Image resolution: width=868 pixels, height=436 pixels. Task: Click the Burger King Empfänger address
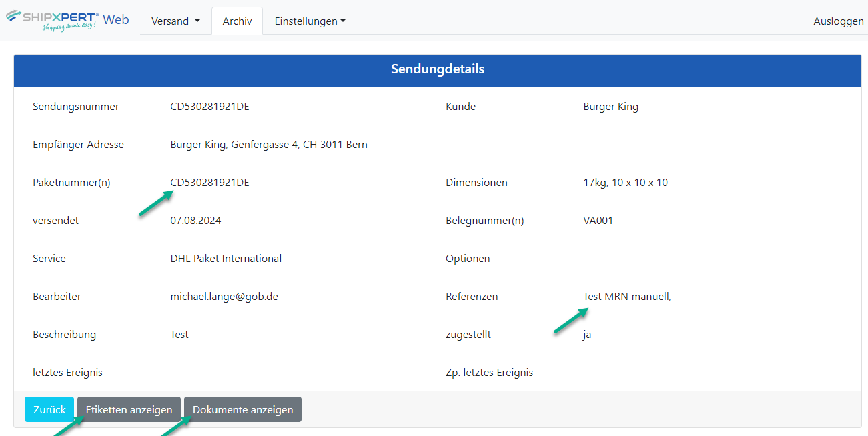click(x=268, y=144)
